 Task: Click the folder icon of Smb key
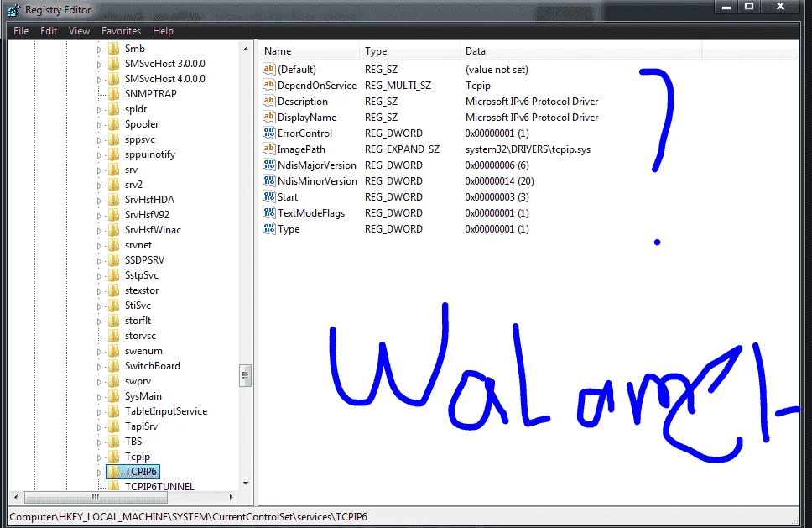pyautogui.click(x=113, y=49)
